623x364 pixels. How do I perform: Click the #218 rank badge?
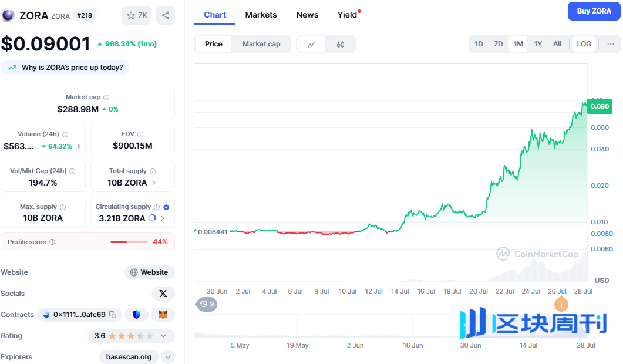(84, 15)
